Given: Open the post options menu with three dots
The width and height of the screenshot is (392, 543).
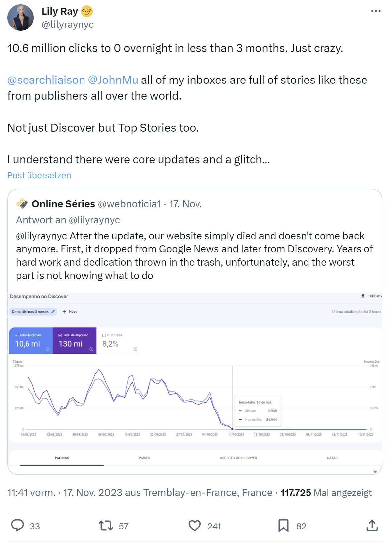Looking at the screenshot, I should pyautogui.click(x=376, y=11).
